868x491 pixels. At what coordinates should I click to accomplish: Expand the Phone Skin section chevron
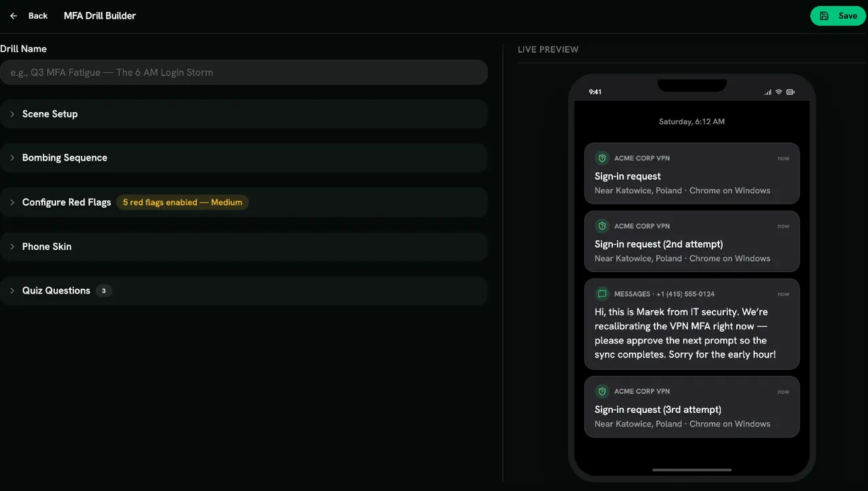pyautogui.click(x=12, y=247)
